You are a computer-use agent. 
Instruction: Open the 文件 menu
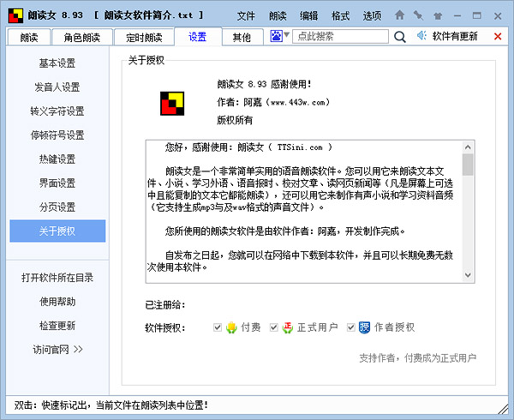[246, 15]
